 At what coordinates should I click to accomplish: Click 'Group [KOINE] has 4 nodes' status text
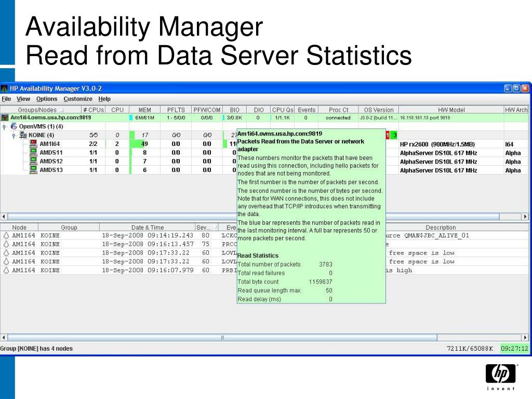pos(36,349)
